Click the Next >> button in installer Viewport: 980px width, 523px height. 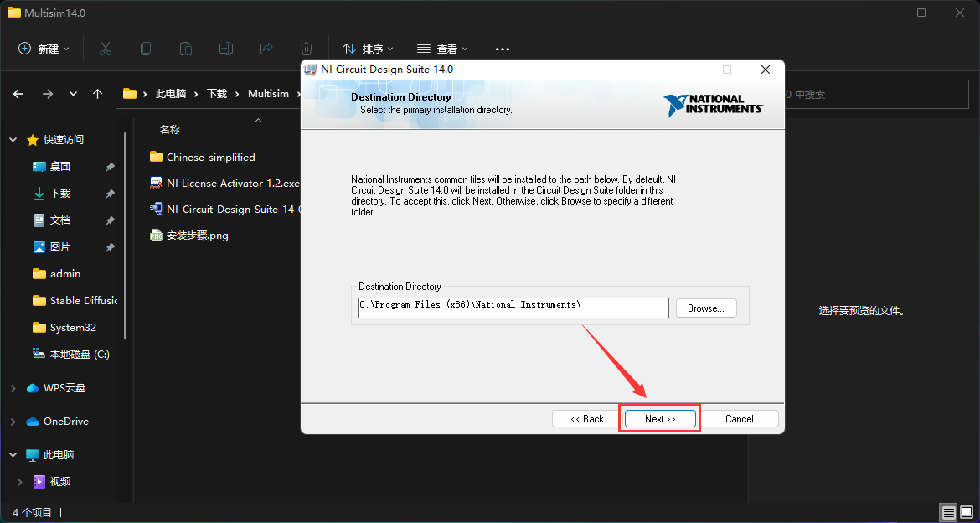pyautogui.click(x=660, y=418)
